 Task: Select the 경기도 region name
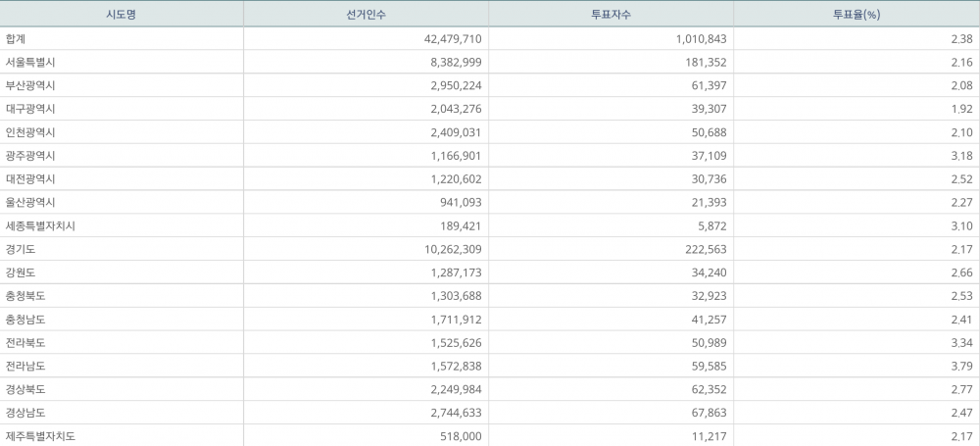21,249
